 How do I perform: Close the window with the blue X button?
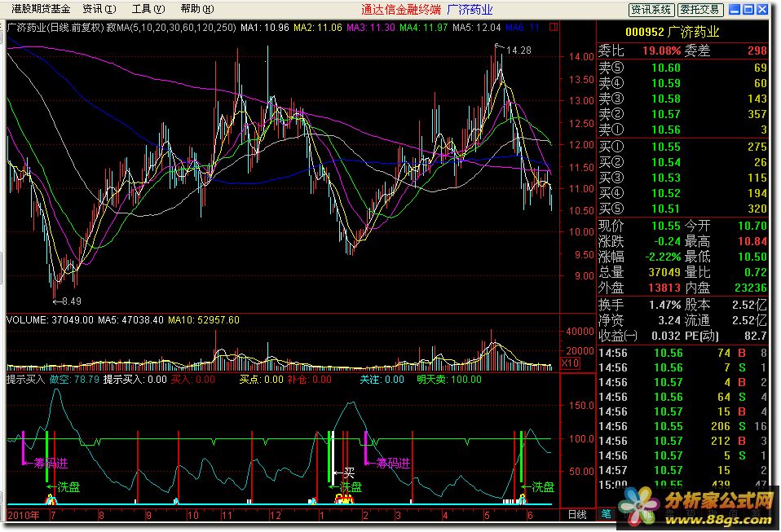tap(762, 10)
